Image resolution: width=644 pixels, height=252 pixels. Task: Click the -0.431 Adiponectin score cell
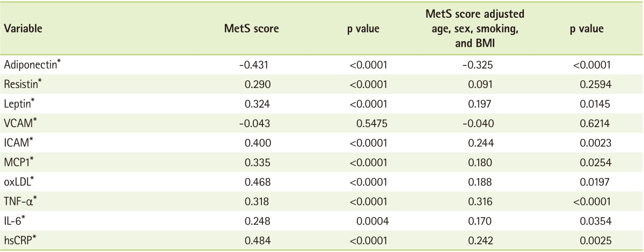(x=251, y=66)
